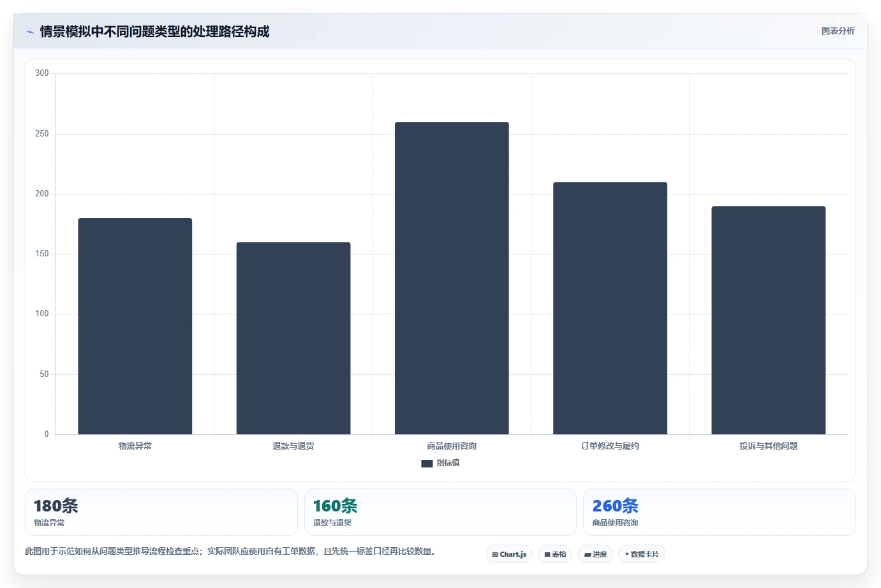The height and width of the screenshot is (588, 881).
Task: Click the 图表分析 label in header
Action: tap(838, 31)
